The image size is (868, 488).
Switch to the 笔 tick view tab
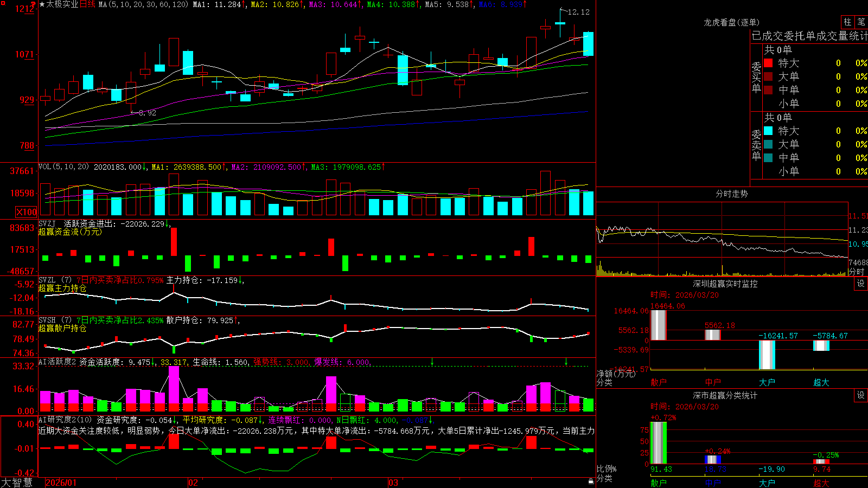861,22
